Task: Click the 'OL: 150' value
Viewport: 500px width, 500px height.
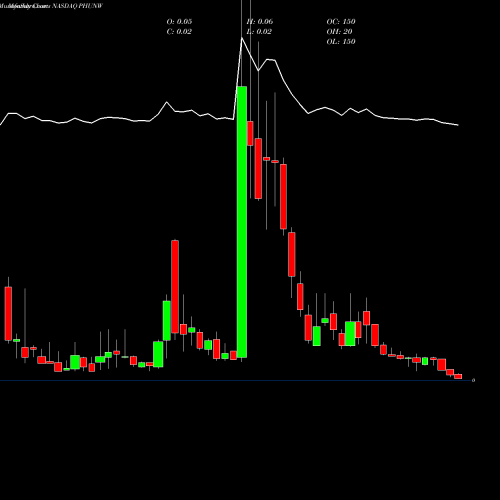Action: 341,41
